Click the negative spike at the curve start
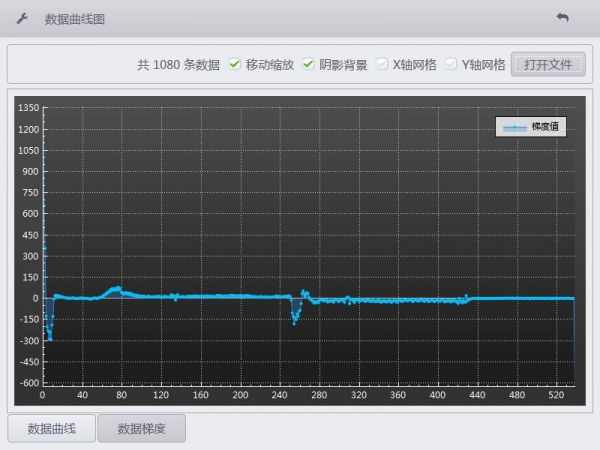This screenshot has height=450, width=600. 49,336
